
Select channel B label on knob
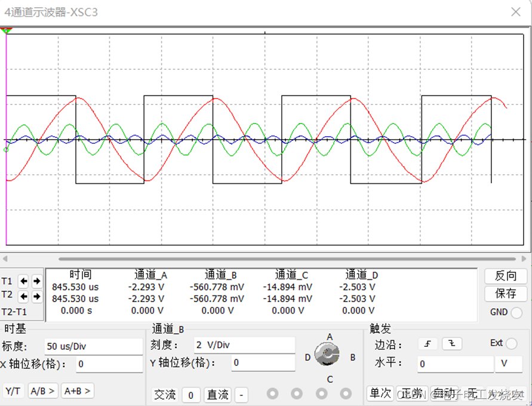[x=352, y=357]
